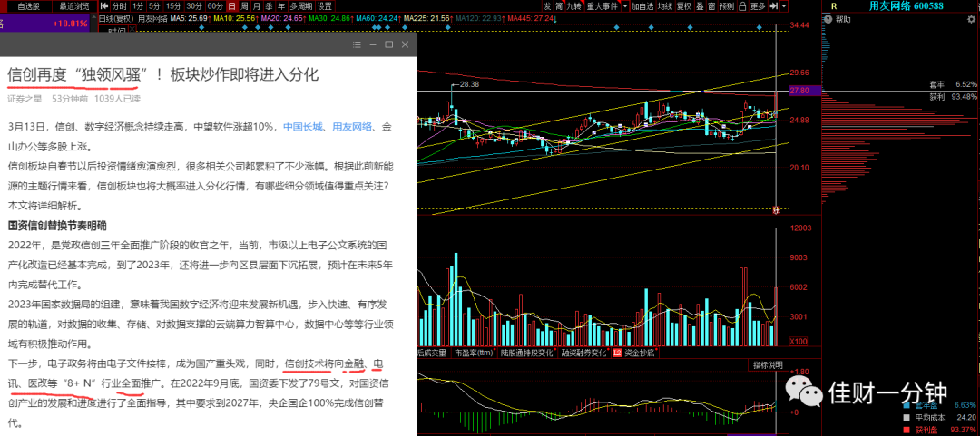
Task: Click the 预测 forecast button
Action: click(x=726, y=6)
